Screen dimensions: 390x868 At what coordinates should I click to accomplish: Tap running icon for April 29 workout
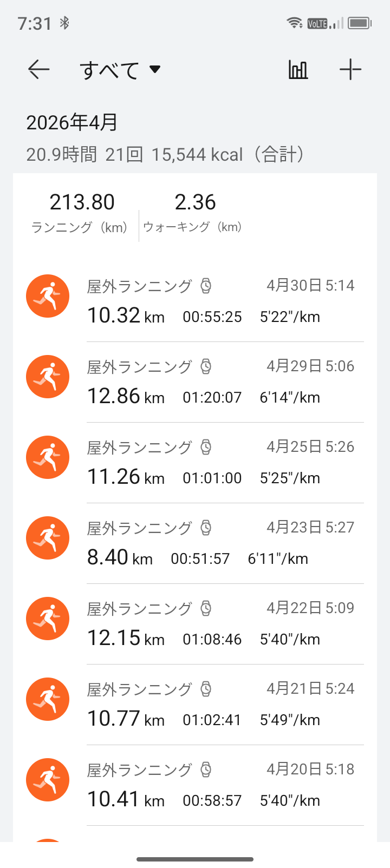[48, 377]
